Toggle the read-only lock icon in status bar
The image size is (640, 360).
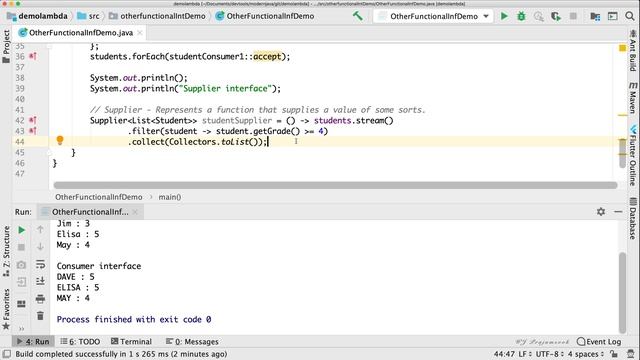tap(613, 354)
